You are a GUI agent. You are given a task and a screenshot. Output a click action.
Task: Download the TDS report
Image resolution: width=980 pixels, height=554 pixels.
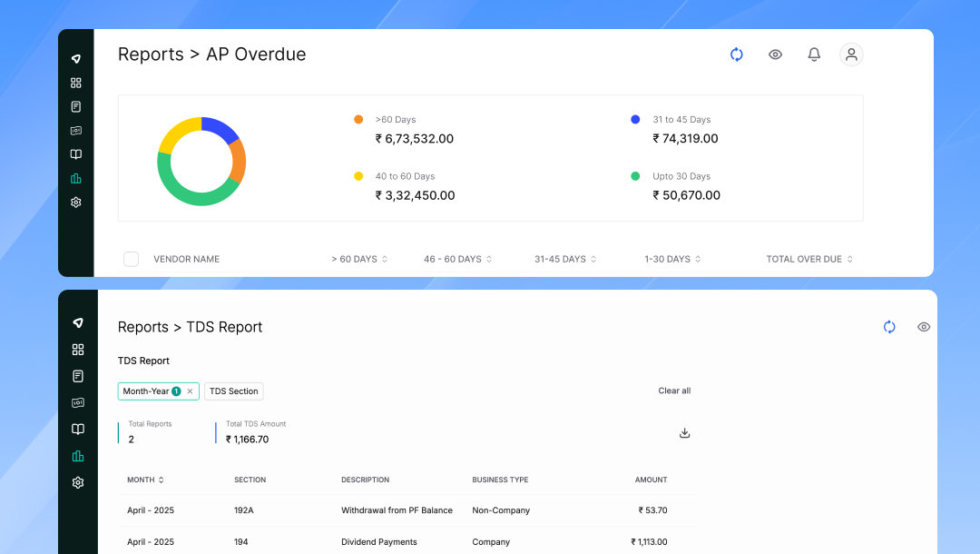684,432
